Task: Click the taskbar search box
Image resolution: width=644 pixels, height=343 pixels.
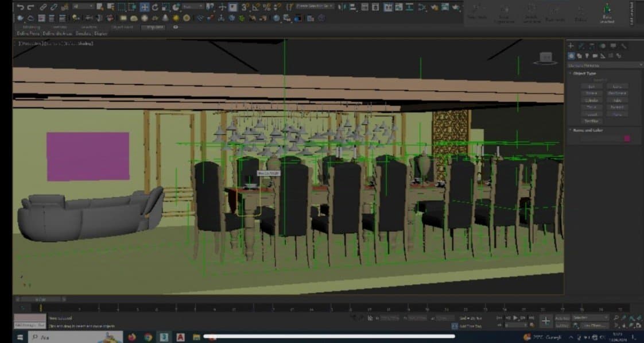Action: pyautogui.click(x=75, y=337)
